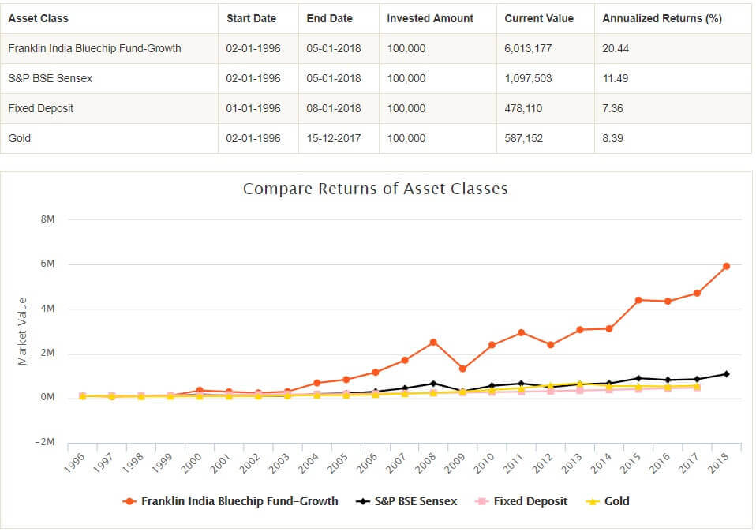
Task: Click the Annualized Returns (%) column header
Action: click(x=661, y=18)
